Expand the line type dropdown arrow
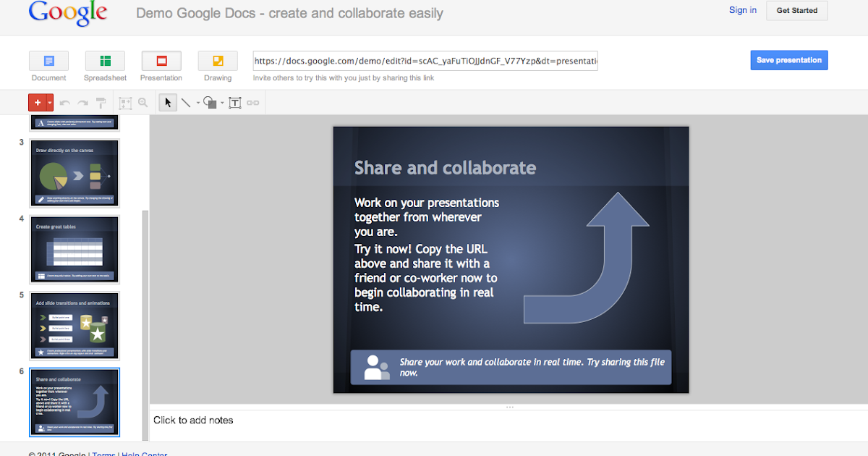Screen dimensions: 868x456 (197, 104)
